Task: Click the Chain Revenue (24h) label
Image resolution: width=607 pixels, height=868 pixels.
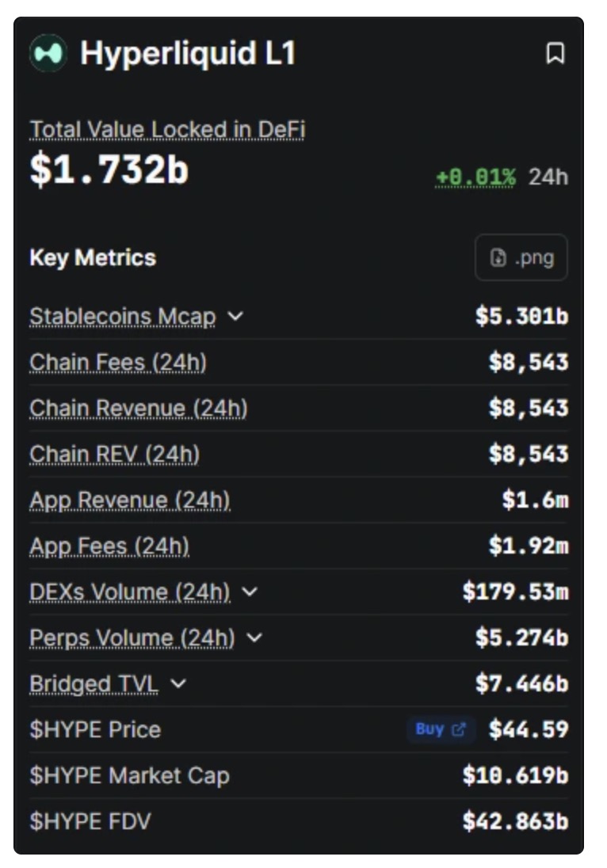Action: click(138, 408)
